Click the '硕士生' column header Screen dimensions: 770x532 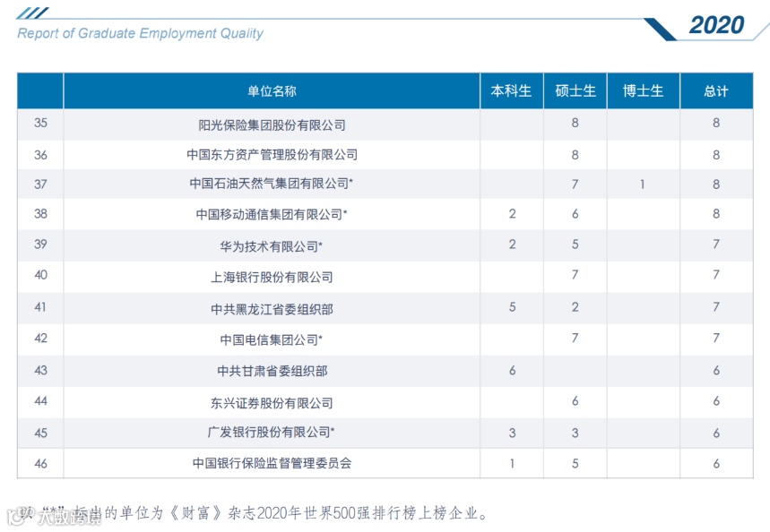point(575,90)
